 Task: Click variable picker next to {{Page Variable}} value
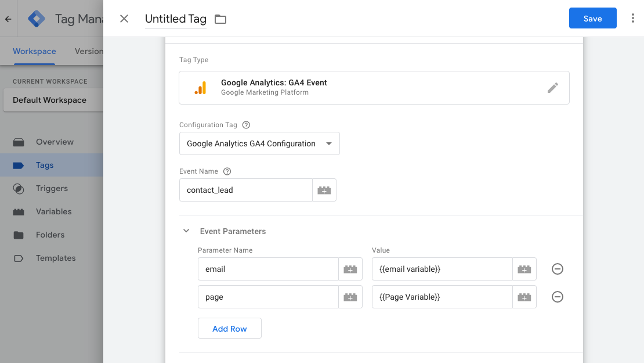pyautogui.click(x=524, y=297)
